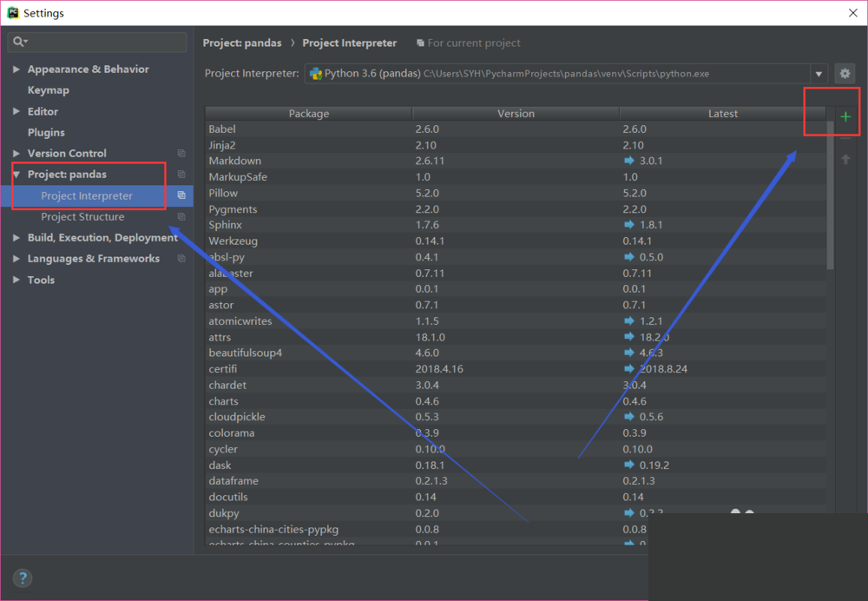Select the Babel package row
This screenshot has height=601, width=868.
516,129
